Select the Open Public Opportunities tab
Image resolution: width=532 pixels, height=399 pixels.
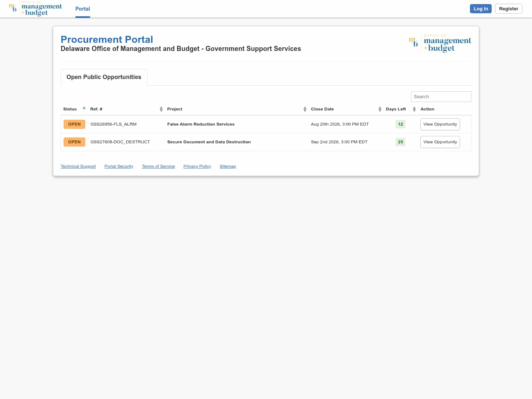point(104,77)
